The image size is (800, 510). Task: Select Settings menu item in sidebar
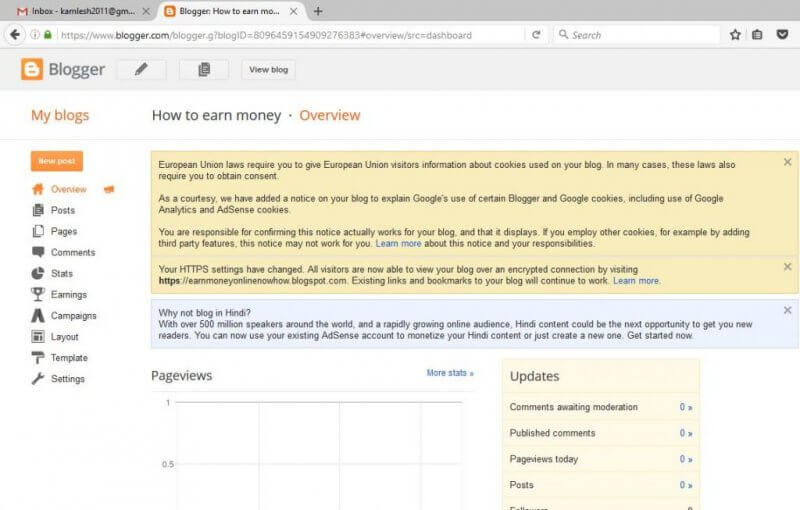[68, 379]
